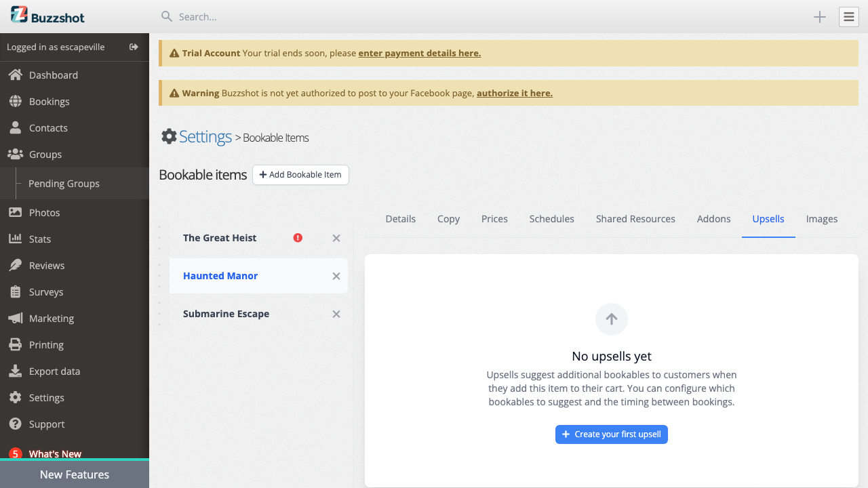Viewport: 868px width, 488px height.
Task: Open the Support section
Action: tap(47, 424)
